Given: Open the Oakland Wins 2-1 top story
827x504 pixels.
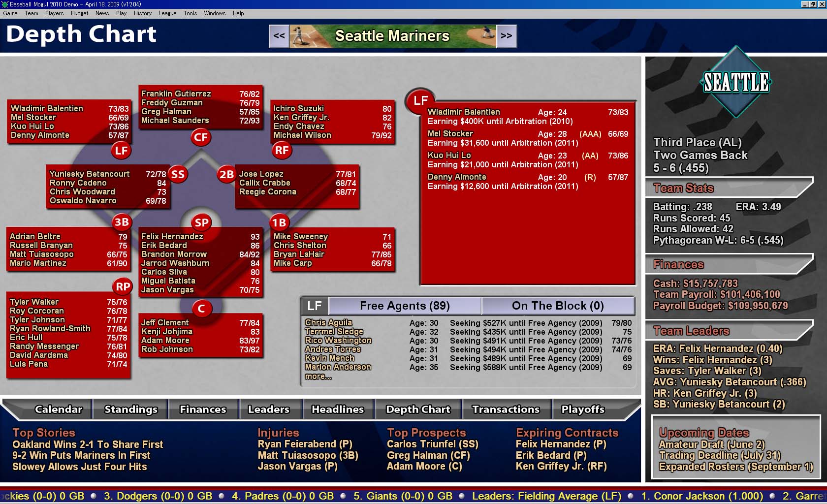Looking at the screenshot, I should [88, 444].
